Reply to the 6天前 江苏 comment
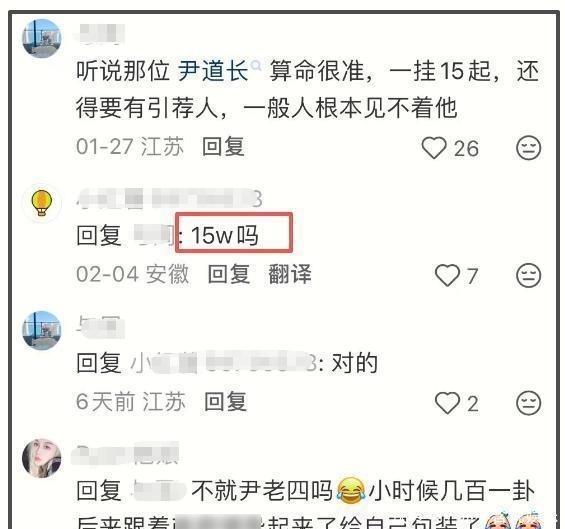This screenshot has height=529, width=565. [226, 401]
